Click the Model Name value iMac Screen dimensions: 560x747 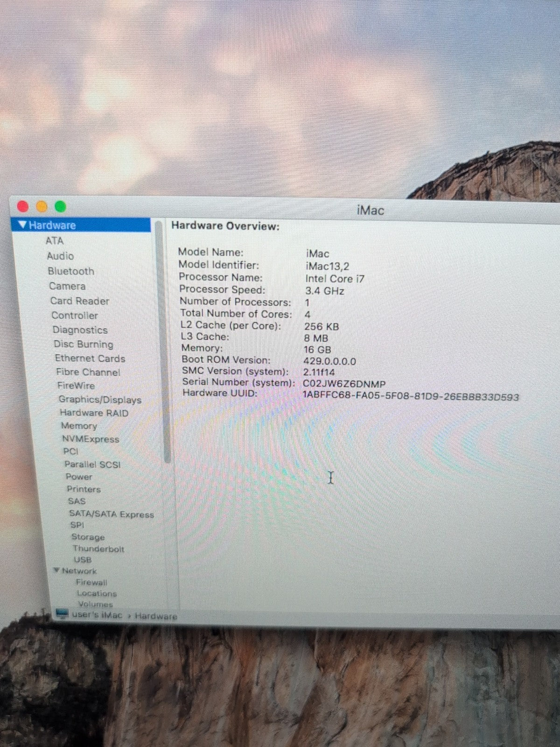pos(318,254)
